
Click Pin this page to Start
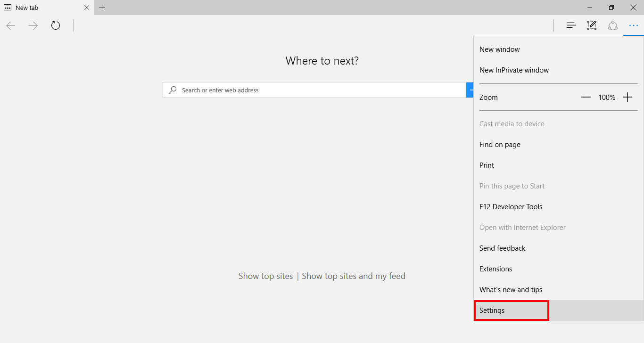[559, 186]
